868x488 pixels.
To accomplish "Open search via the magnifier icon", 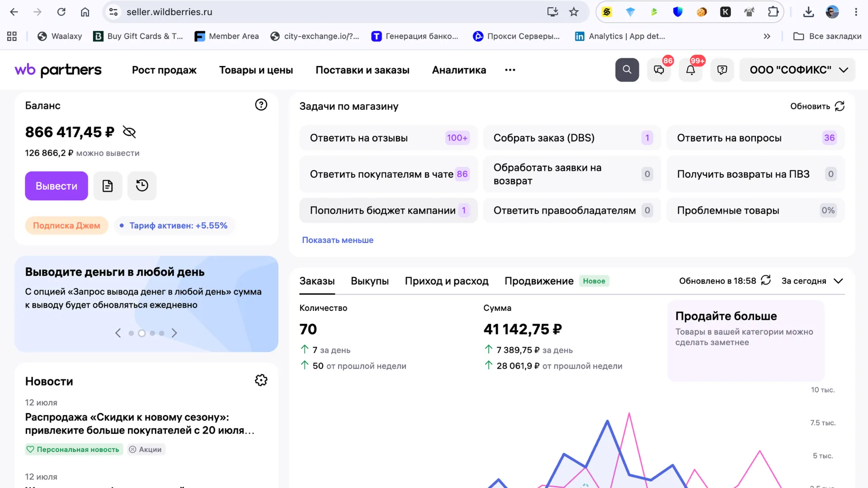I will coord(627,70).
